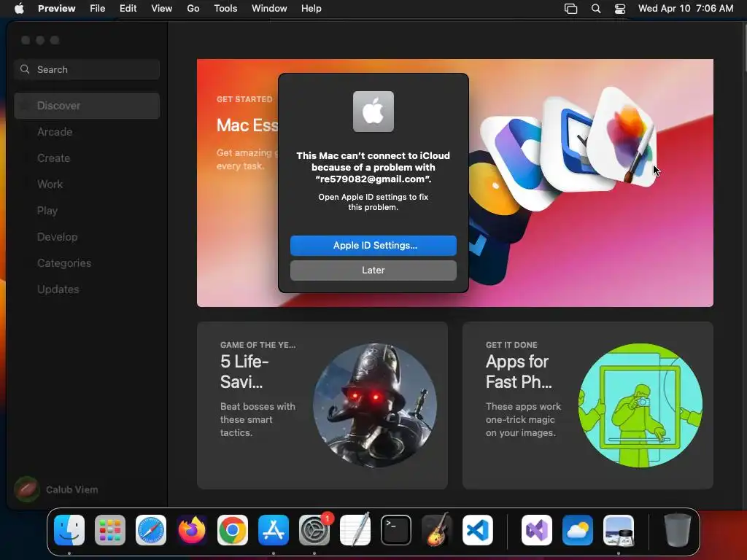747x560 pixels.
Task: Open Apps for Fast Photo story card
Action: [587, 405]
